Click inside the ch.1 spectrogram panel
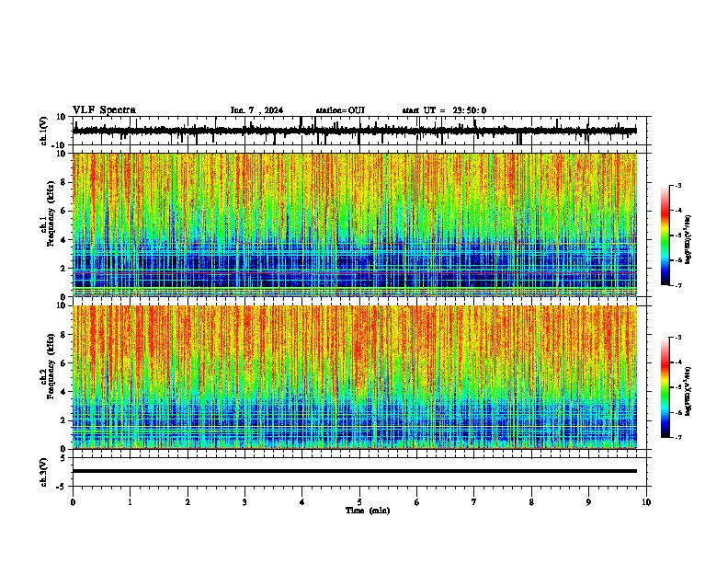Viewport: 728px width, 563px height. pos(355,224)
